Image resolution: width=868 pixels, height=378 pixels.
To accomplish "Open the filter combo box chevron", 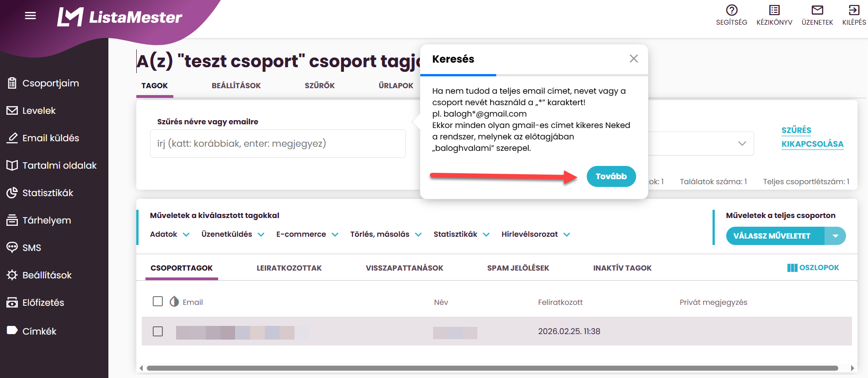I will (x=742, y=144).
